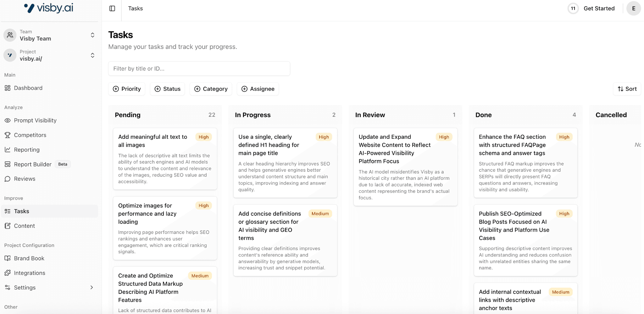The image size is (644, 314).
Task: Open Report Builder
Action: (50, 164)
